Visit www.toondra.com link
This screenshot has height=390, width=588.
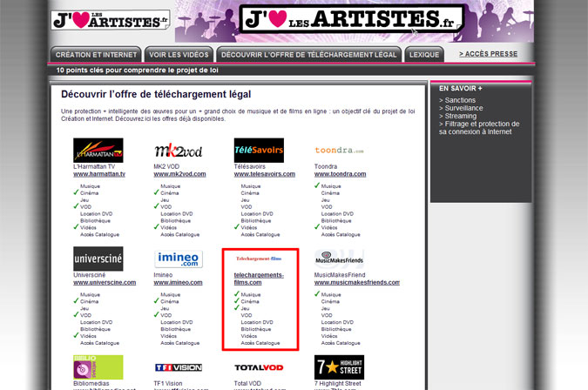[x=340, y=174]
